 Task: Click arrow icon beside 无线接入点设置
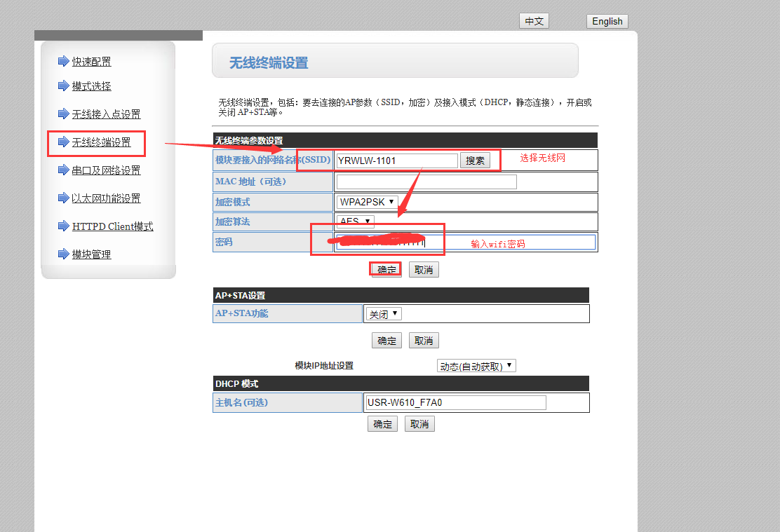[x=63, y=114]
